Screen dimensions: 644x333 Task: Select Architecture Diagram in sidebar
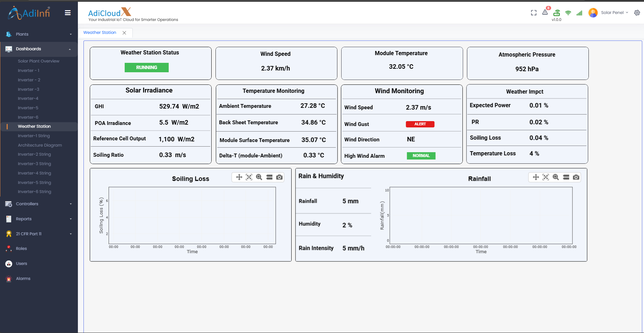coord(40,145)
